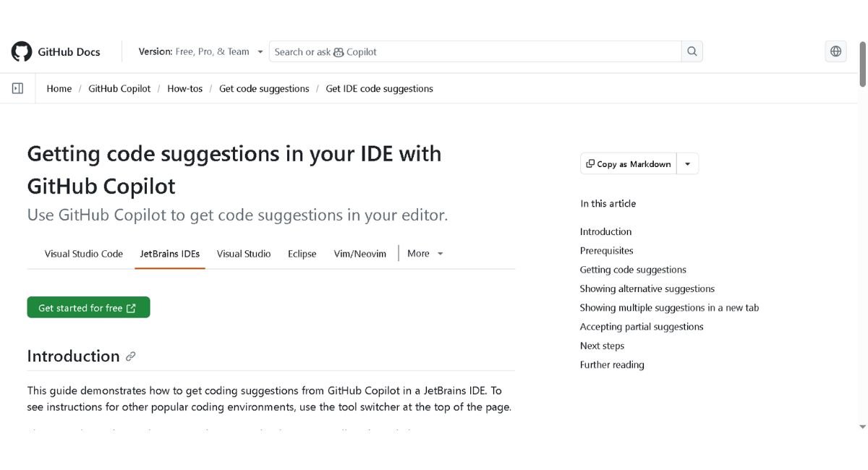Click the main page title heading
Viewport: 868px width, 470px height.
coord(234,170)
